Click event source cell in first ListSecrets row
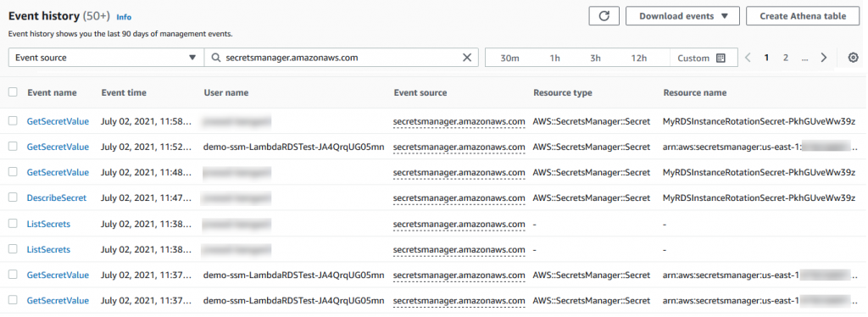This screenshot has height=317, width=868. [x=459, y=224]
